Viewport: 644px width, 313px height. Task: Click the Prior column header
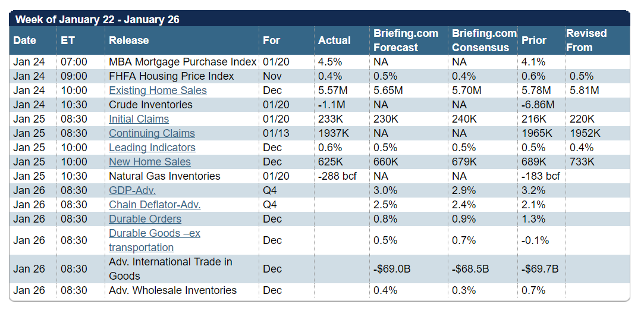pyautogui.click(x=534, y=40)
